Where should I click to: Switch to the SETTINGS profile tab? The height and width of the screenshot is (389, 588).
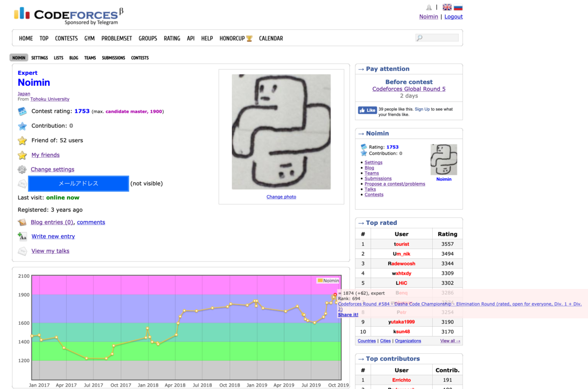click(40, 58)
